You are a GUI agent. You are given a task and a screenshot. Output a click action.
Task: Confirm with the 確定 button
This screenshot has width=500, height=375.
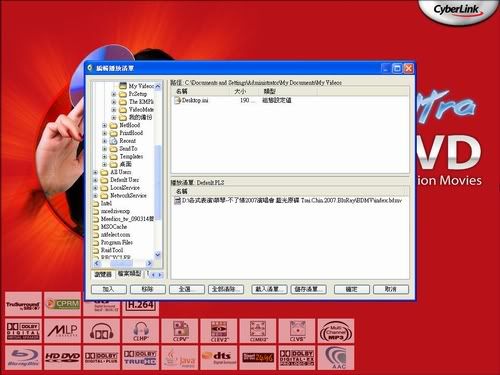(352, 289)
